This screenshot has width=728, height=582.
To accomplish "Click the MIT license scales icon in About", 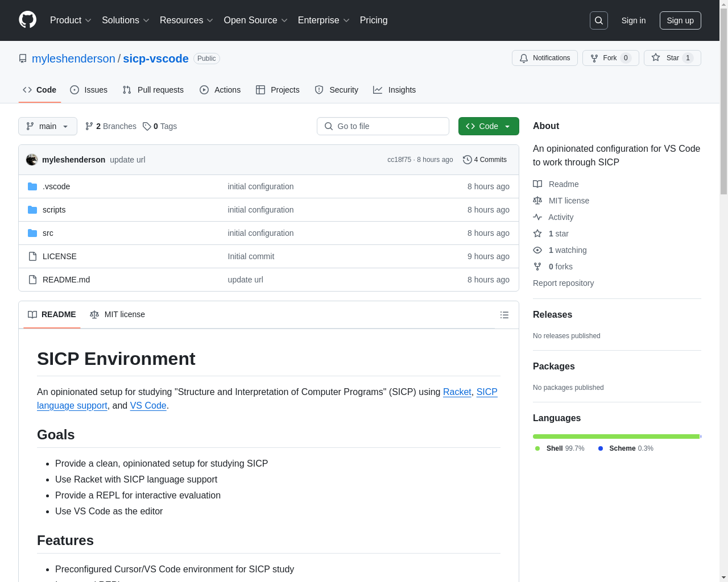I will pyautogui.click(x=537, y=201).
